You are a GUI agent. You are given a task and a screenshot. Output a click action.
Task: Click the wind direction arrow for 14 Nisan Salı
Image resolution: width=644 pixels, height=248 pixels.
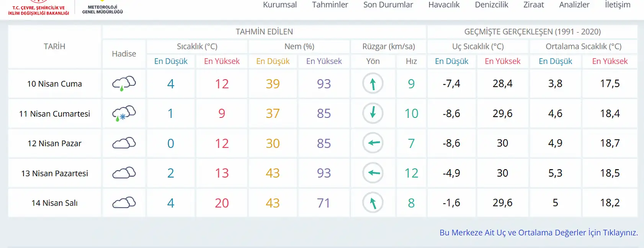point(373,202)
